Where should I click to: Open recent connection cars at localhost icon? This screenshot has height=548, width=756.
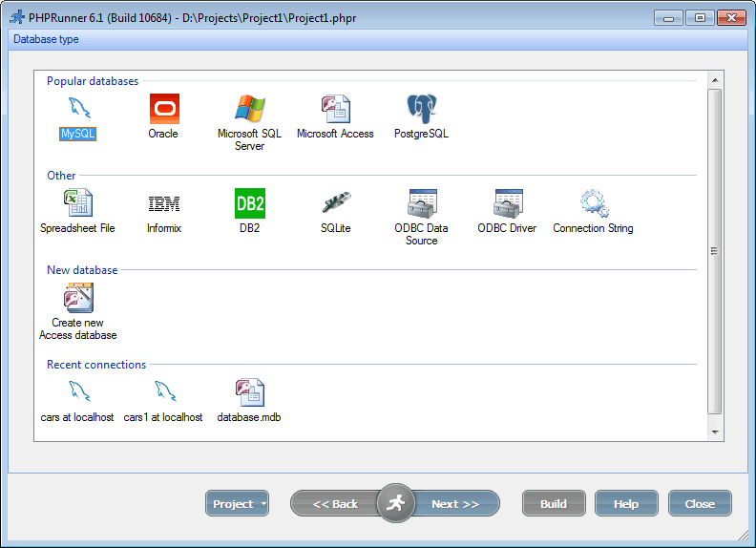click(x=78, y=391)
